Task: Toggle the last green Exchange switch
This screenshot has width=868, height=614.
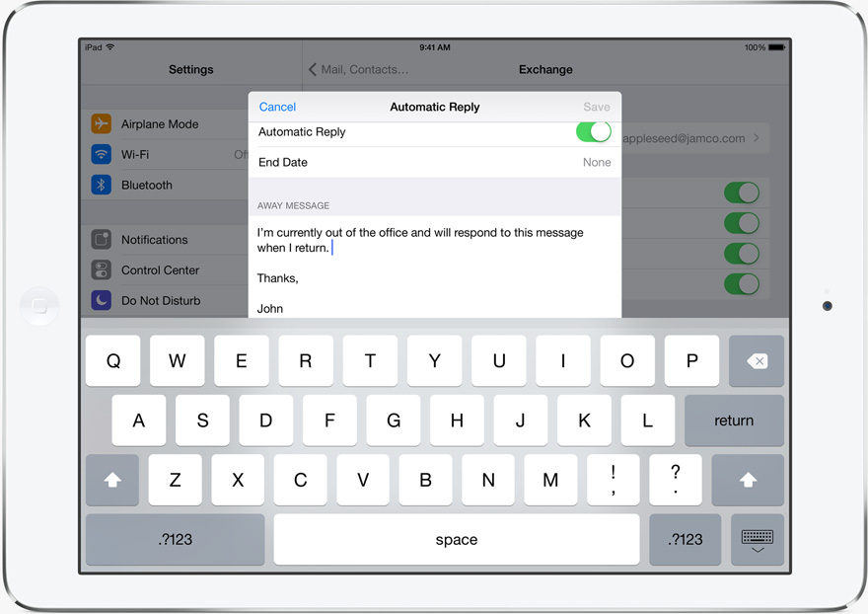Action: [x=742, y=284]
